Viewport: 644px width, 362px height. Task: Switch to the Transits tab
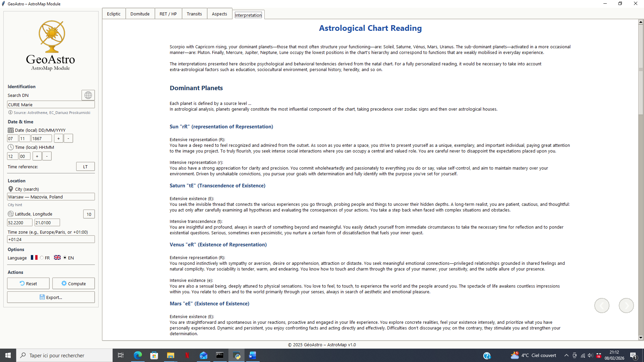[194, 14]
